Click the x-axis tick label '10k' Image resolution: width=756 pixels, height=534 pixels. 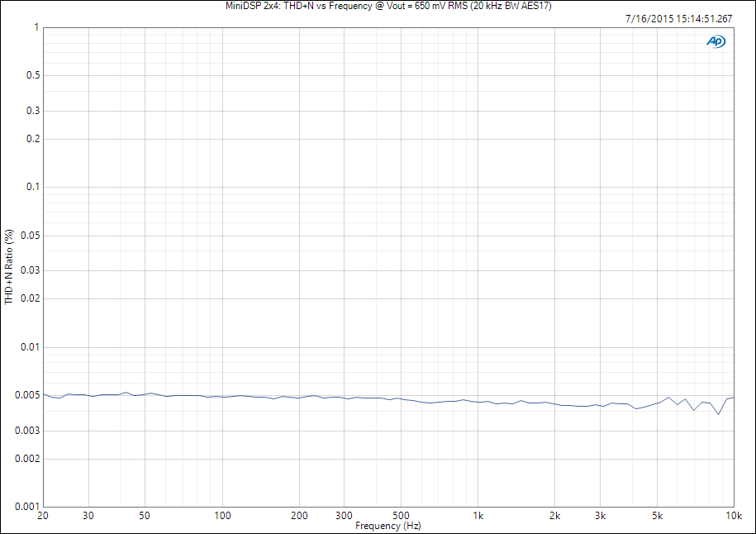pyautogui.click(x=734, y=516)
